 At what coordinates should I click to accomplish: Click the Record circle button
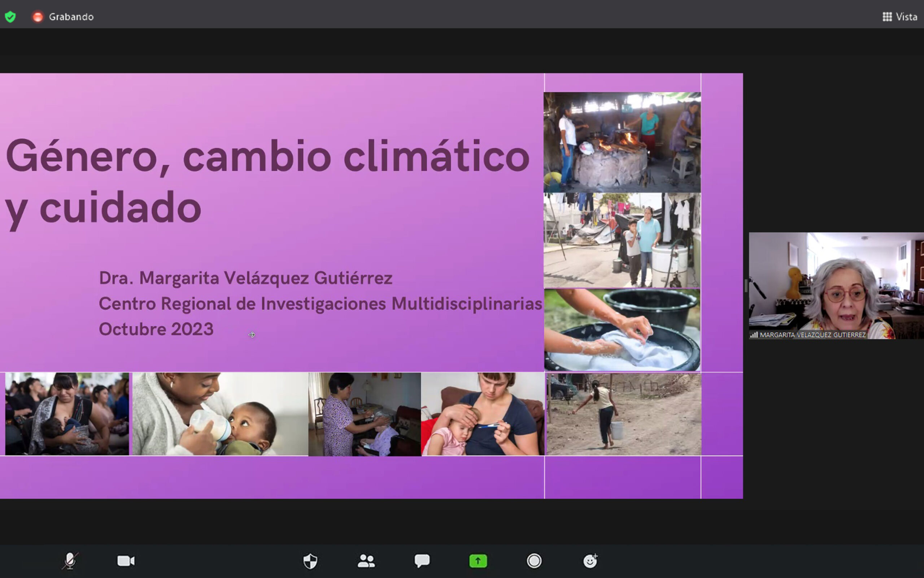[x=534, y=561]
